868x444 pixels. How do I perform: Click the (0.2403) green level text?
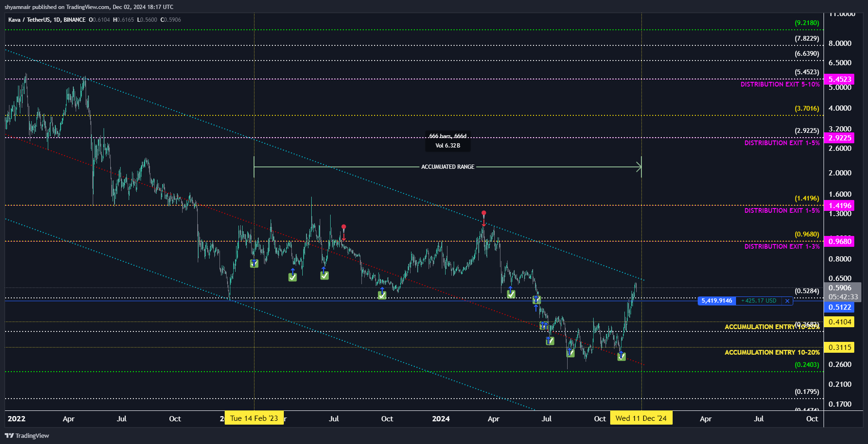click(807, 365)
